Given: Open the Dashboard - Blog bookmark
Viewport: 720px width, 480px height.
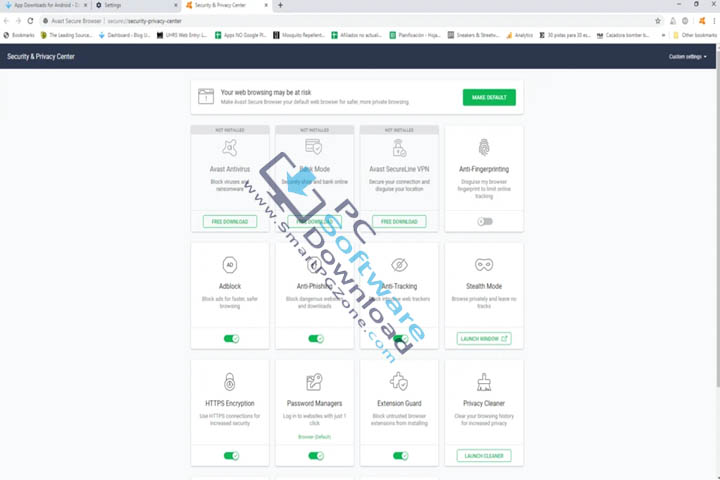Looking at the screenshot, I should pyautogui.click(x=124, y=35).
